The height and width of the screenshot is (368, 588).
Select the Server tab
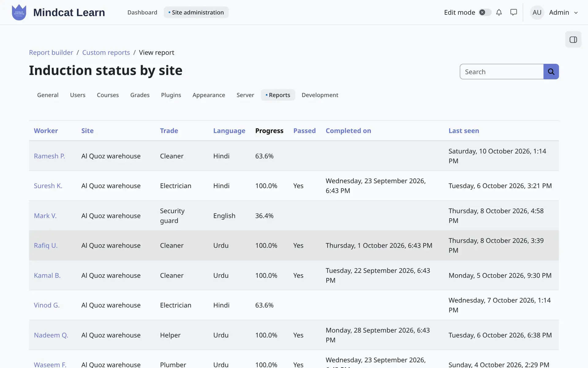245,95
